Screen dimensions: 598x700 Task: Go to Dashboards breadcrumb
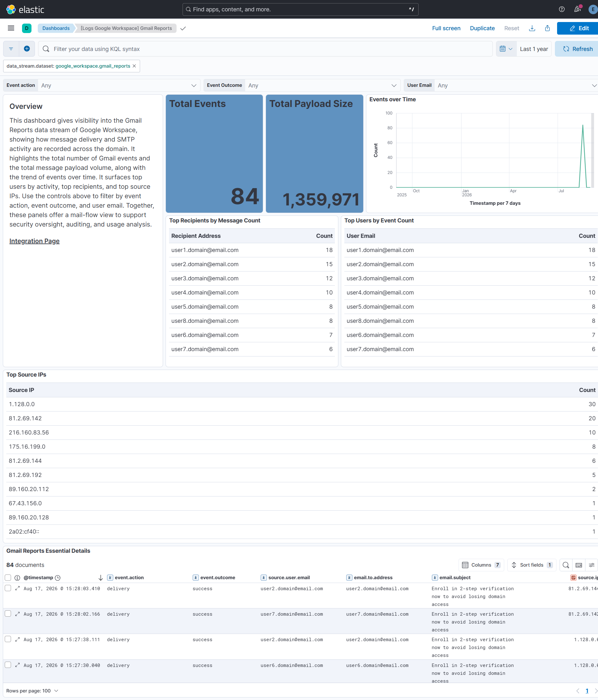pos(56,28)
